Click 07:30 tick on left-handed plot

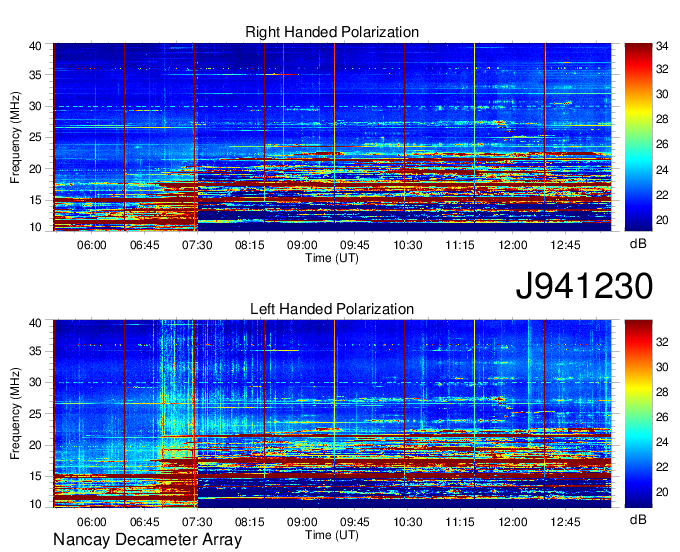tap(197, 522)
